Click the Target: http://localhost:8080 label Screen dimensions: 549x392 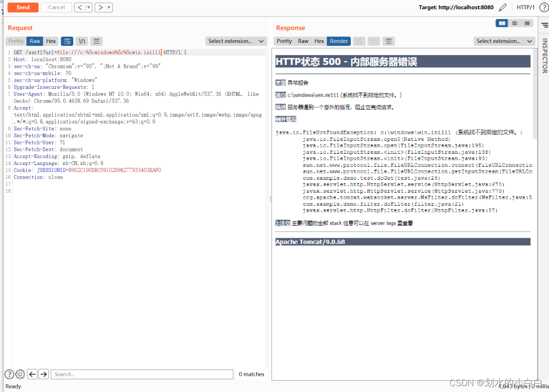tap(457, 7)
